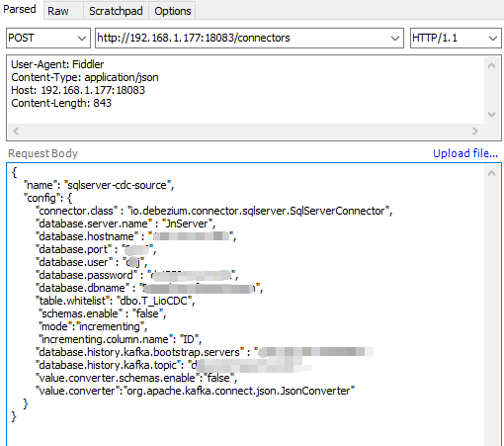
Task: Expand the URL history dropdown arrow
Action: tap(395, 39)
